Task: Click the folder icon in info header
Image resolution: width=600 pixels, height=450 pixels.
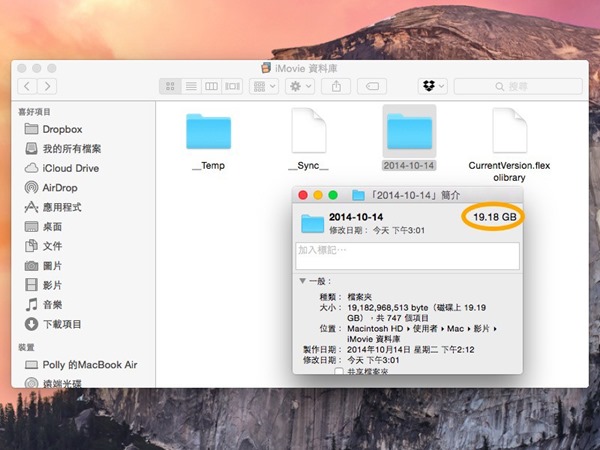Action: pos(313,223)
